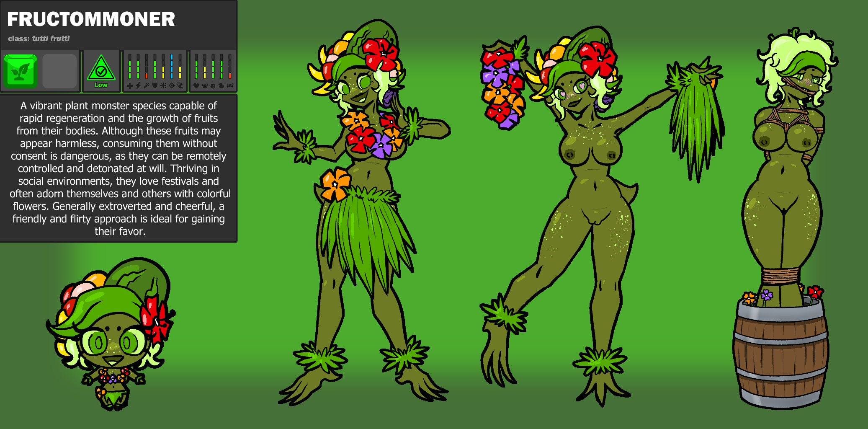Click the "their favor." final line
Viewport: 868px width, 429px height.
pos(120,231)
